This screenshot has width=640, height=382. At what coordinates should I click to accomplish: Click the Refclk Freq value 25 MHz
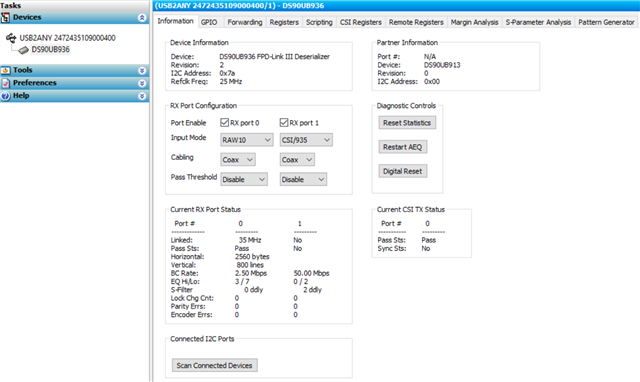pyautogui.click(x=231, y=82)
